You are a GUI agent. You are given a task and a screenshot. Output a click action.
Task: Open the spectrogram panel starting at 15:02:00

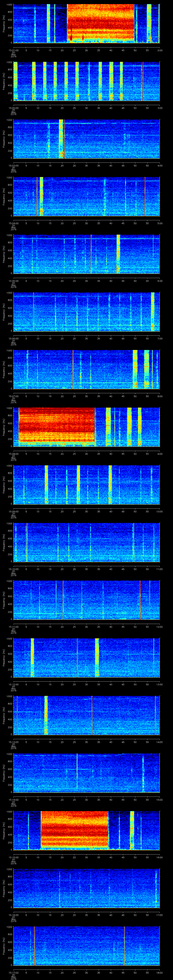point(86,81)
